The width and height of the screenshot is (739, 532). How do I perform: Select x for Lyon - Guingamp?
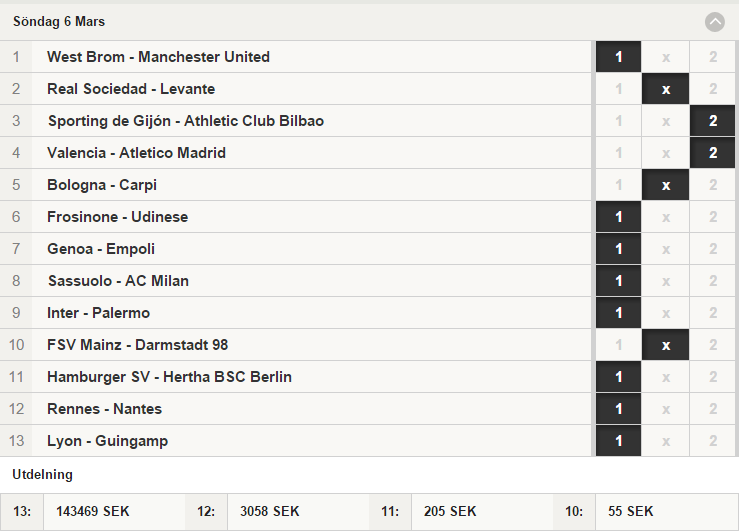pyautogui.click(x=665, y=442)
